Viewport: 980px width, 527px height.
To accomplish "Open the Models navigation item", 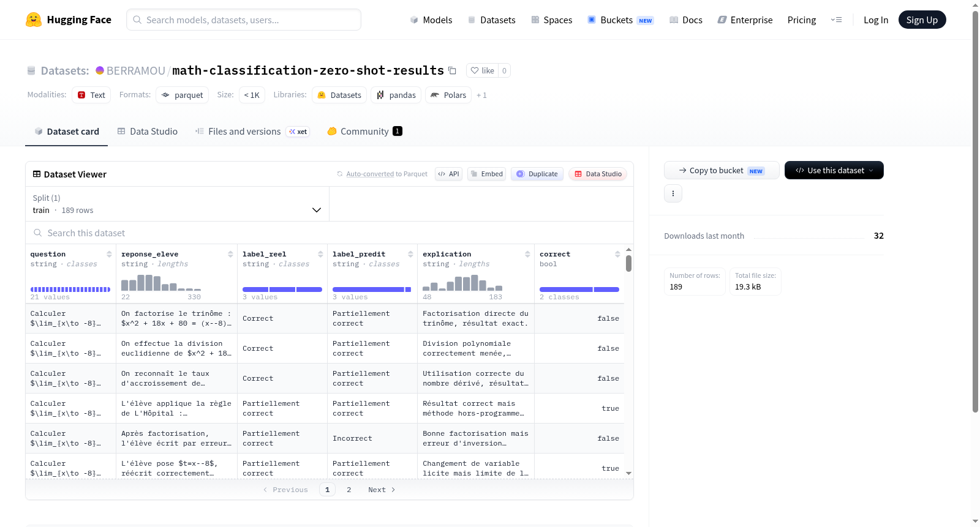I will pos(431,20).
